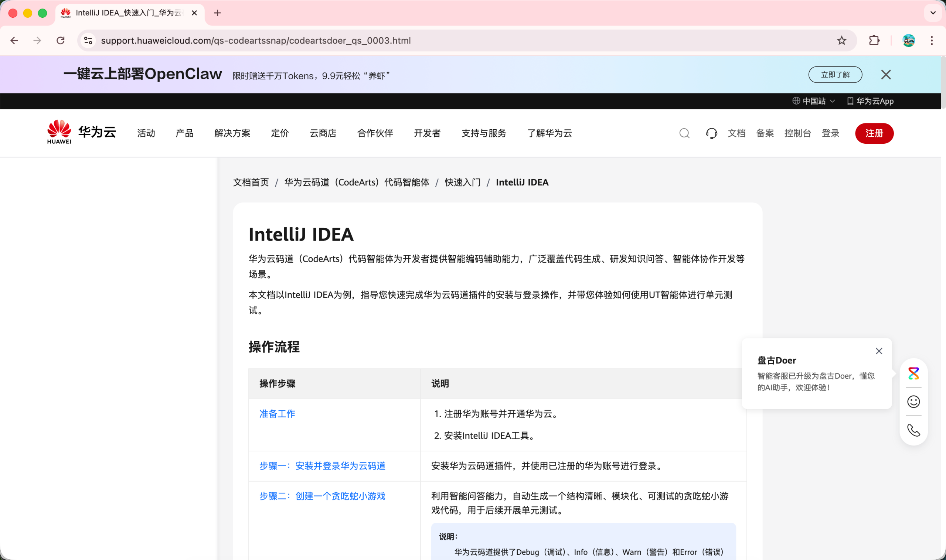The image size is (946, 560).
Task: Open the 盘古Doer assistant icon
Action: pyautogui.click(x=913, y=373)
